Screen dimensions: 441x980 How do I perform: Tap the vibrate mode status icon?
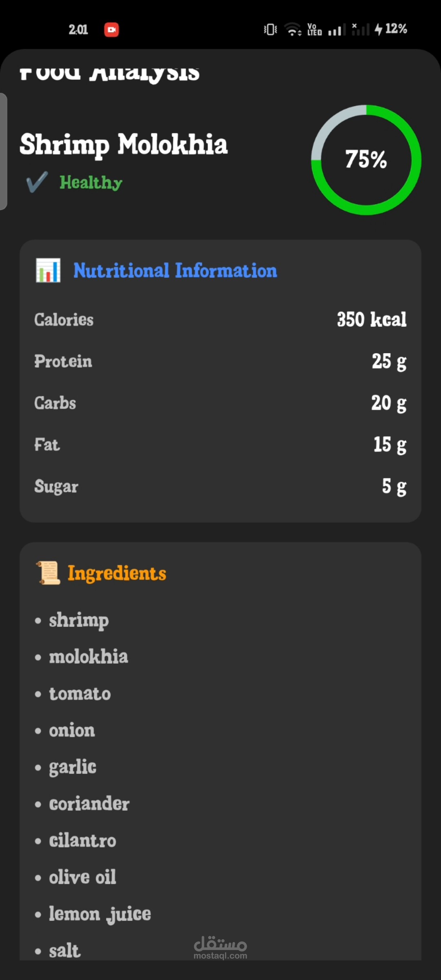[270, 29]
